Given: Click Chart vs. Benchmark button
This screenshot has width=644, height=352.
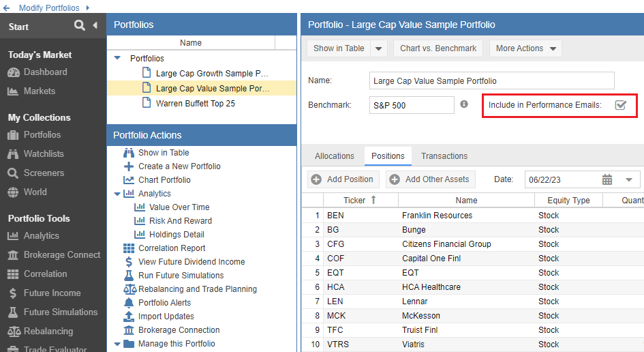Looking at the screenshot, I should point(438,48).
